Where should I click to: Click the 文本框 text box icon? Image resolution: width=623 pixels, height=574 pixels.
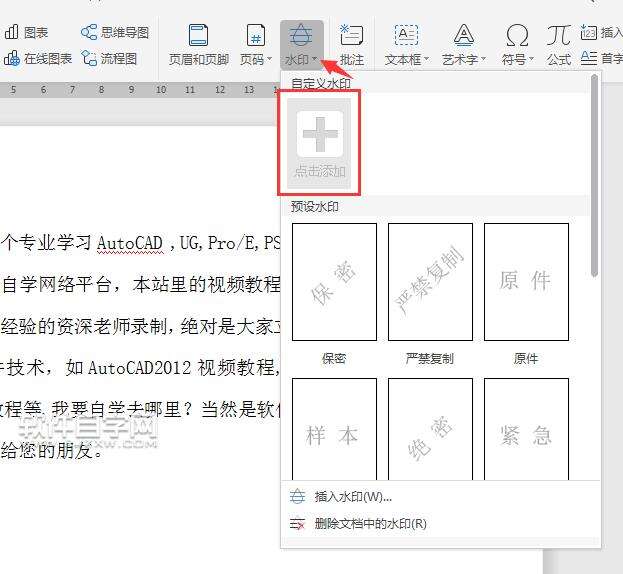click(406, 35)
